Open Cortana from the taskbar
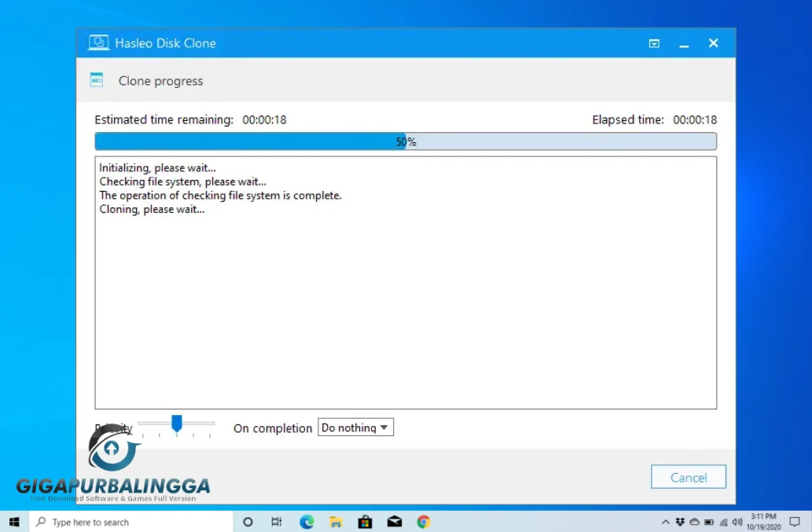This screenshot has width=812, height=532. [248, 522]
